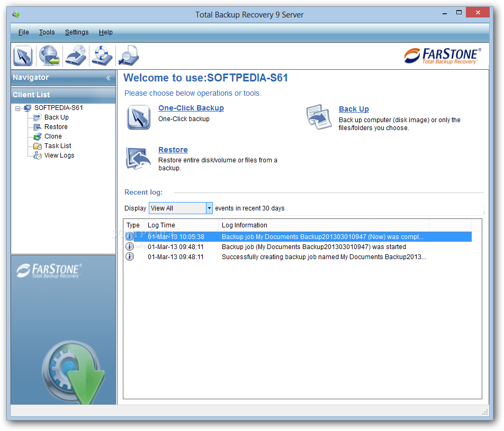Click the large One-Click Backup cursor icon
The image size is (504, 431).
tap(139, 117)
